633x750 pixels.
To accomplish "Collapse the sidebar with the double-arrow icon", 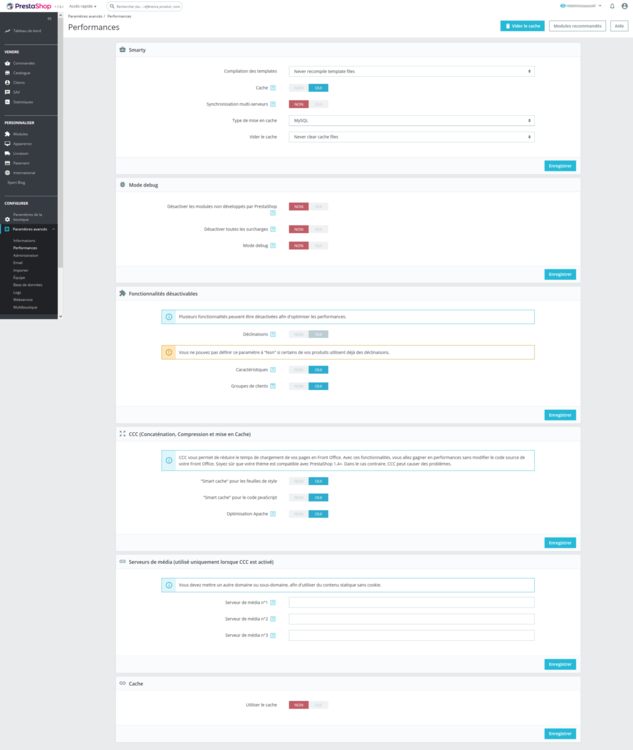I will [x=49, y=19].
